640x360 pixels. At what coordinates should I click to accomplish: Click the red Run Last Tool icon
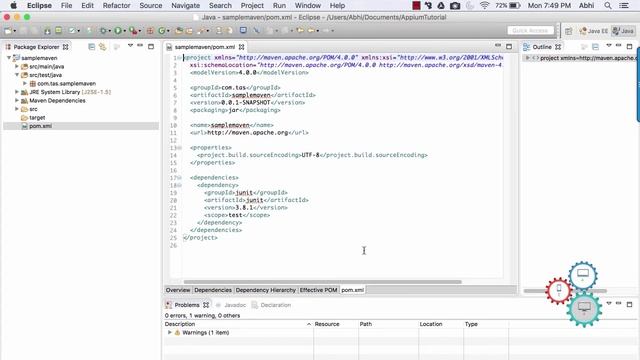coord(133,31)
